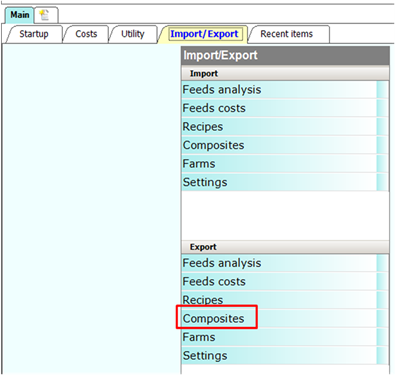Select the Main tab
Viewport: 395px width, 375px height.
[20, 15]
